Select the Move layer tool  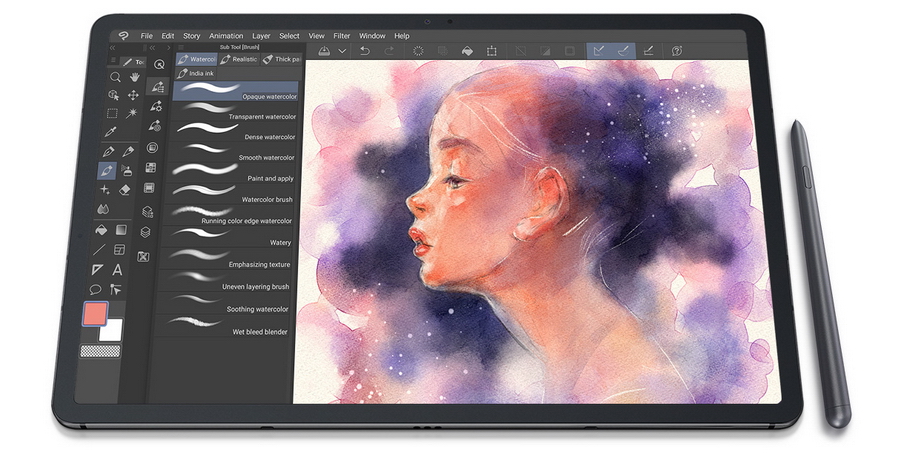pos(133,95)
